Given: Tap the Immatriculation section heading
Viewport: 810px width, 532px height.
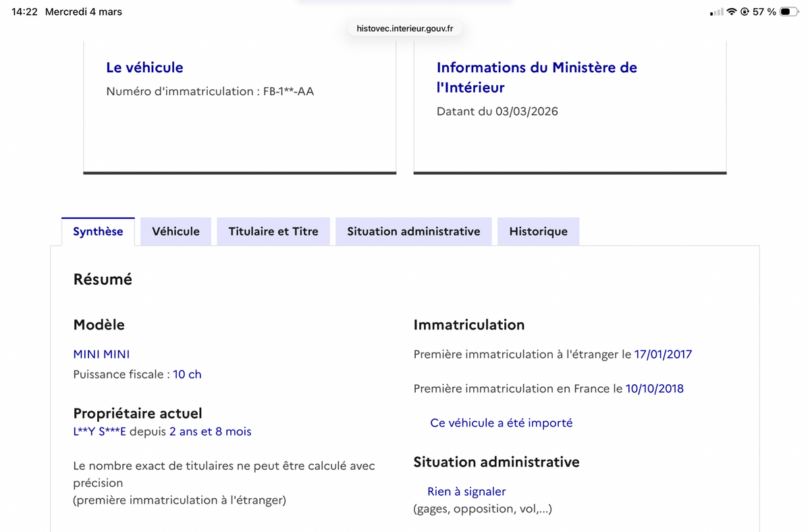Looking at the screenshot, I should pyautogui.click(x=469, y=325).
